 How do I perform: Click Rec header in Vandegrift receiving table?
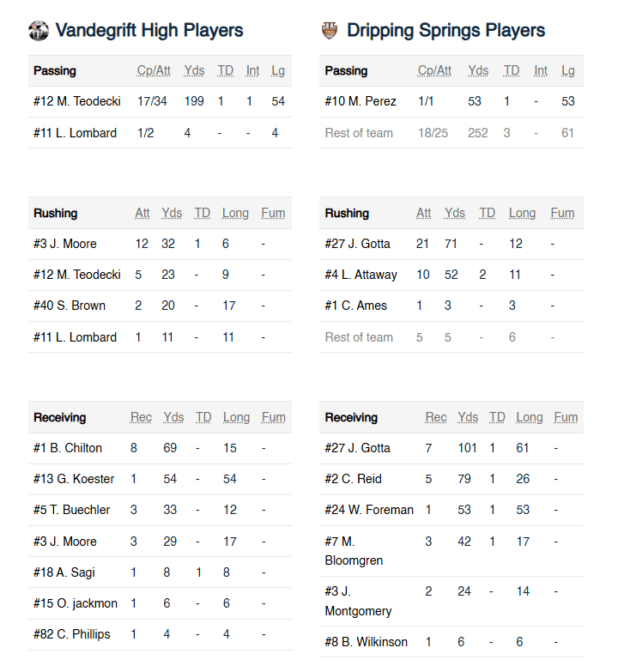[x=141, y=417]
